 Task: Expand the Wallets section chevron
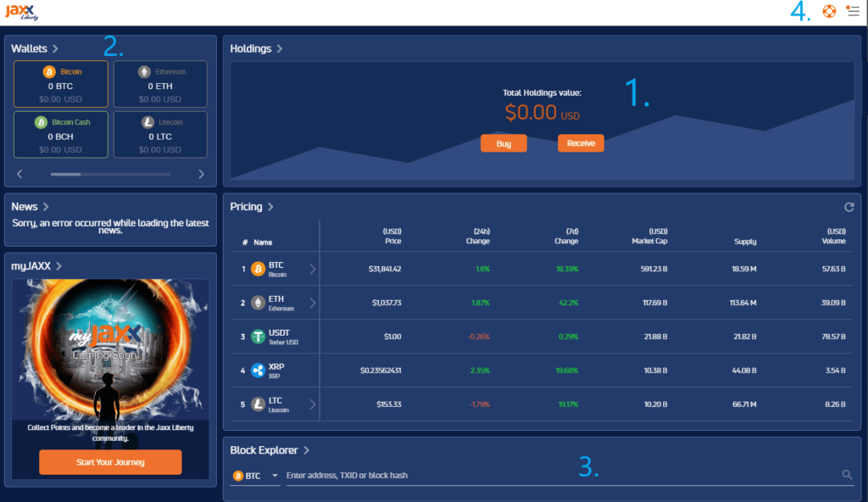55,49
